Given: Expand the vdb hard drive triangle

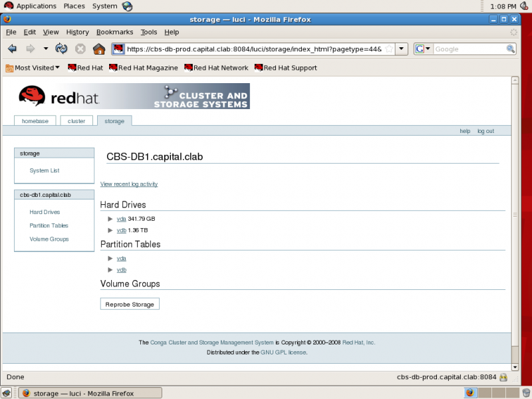Looking at the screenshot, I should click(110, 230).
